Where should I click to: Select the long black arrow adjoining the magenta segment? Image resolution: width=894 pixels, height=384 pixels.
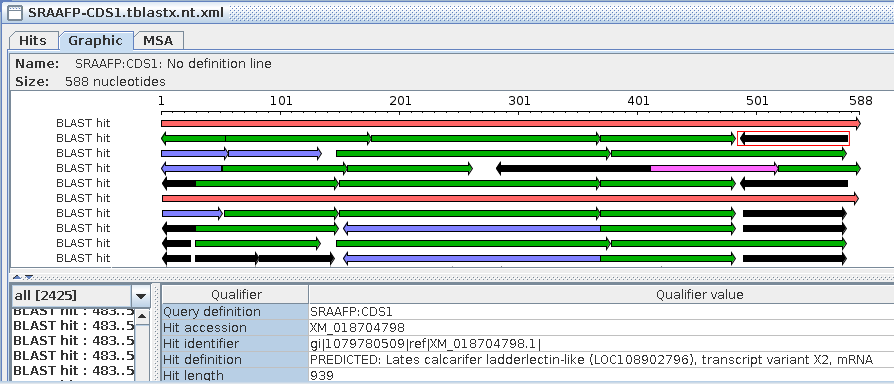coord(573,168)
